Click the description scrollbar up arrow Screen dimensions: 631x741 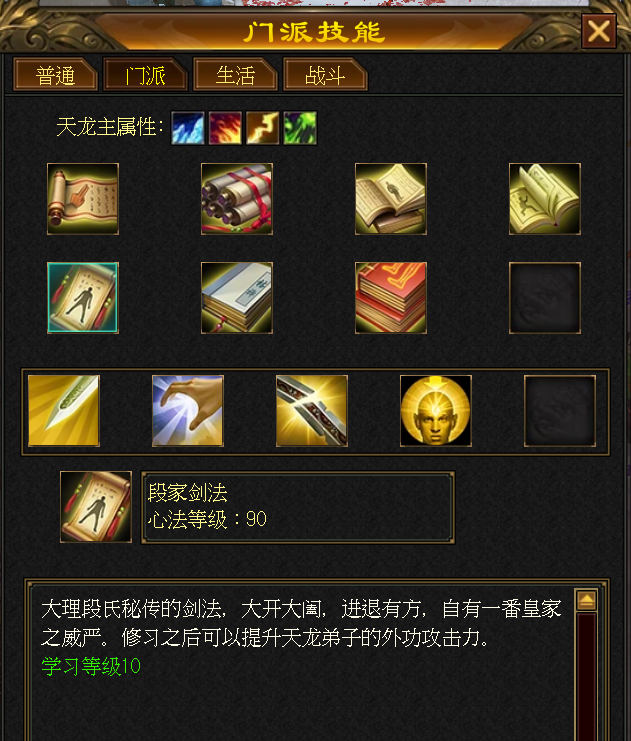coord(586,600)
